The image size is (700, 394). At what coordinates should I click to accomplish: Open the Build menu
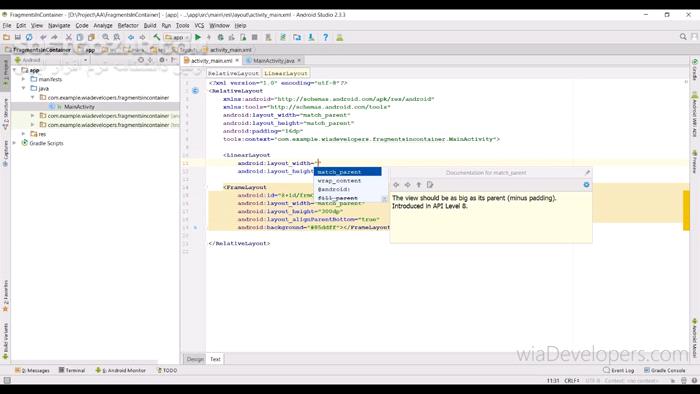[x=150, y=25]
